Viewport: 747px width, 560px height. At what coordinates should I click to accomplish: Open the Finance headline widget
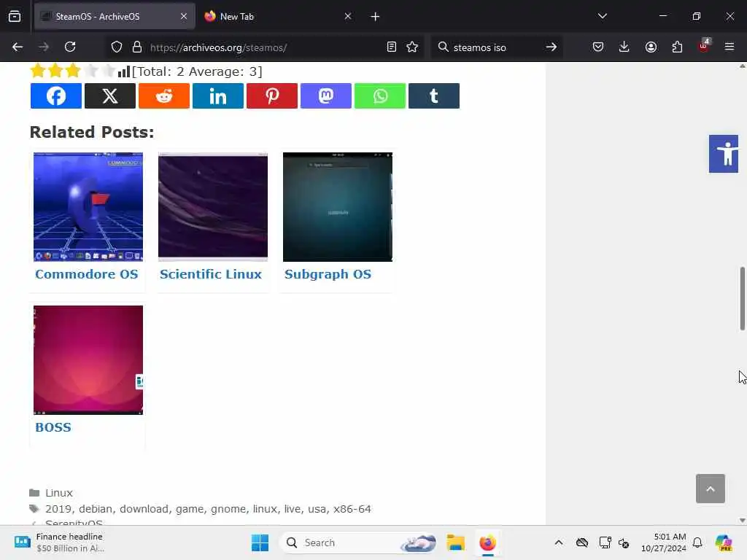click(59, 542)
